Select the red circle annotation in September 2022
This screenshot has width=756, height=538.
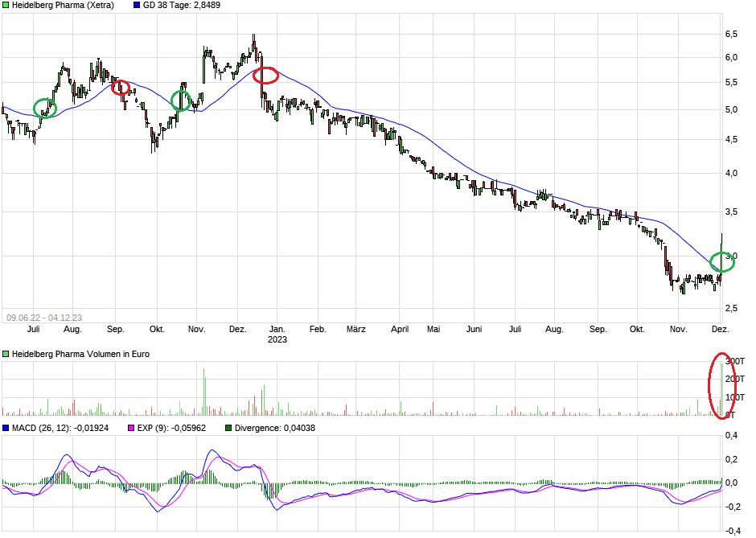pos(122,86)
